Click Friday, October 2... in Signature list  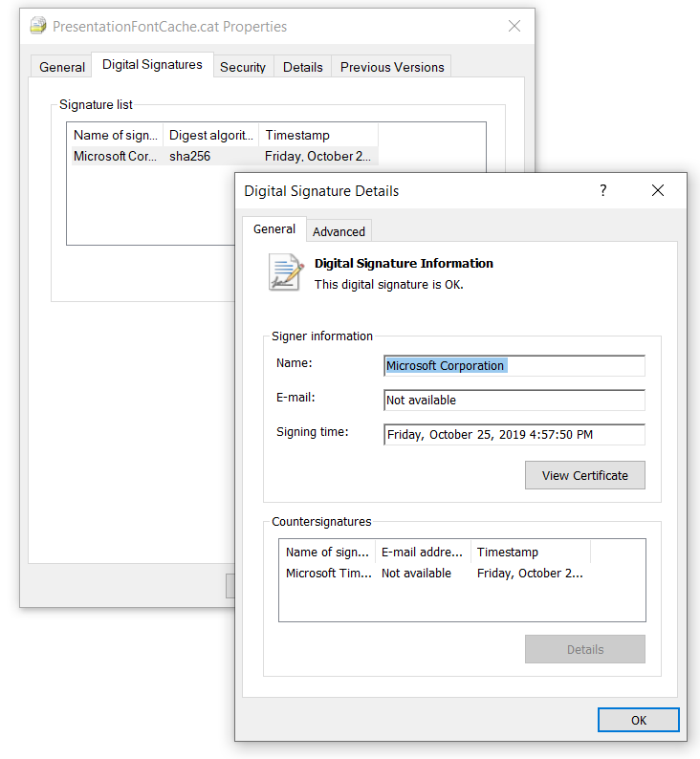(x=317, y=156)
